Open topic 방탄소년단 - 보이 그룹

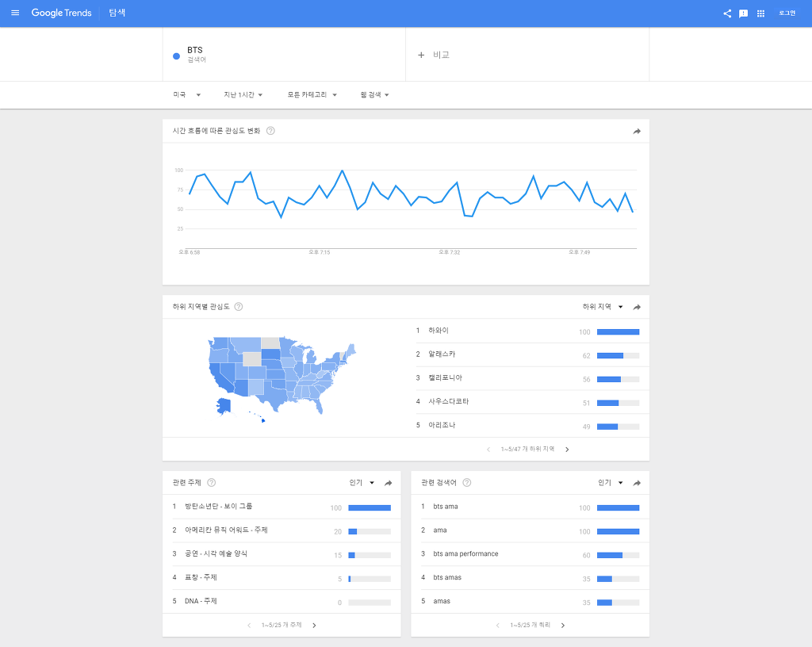pos(219,506)
